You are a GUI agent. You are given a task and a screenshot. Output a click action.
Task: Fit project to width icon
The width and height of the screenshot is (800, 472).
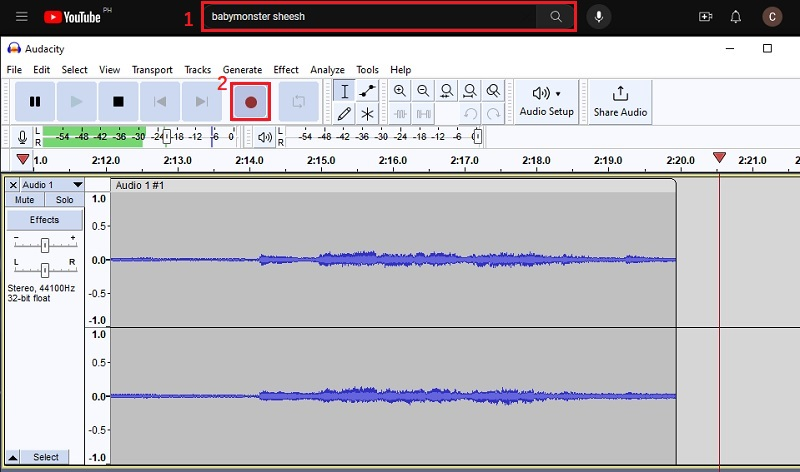click(470, 91)
